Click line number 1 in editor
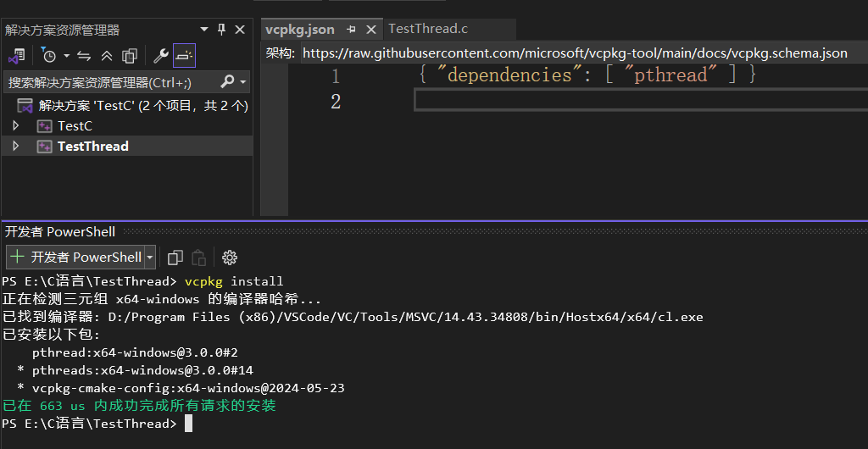The width and height of the screenshot is (868, 449). (336, 75)
